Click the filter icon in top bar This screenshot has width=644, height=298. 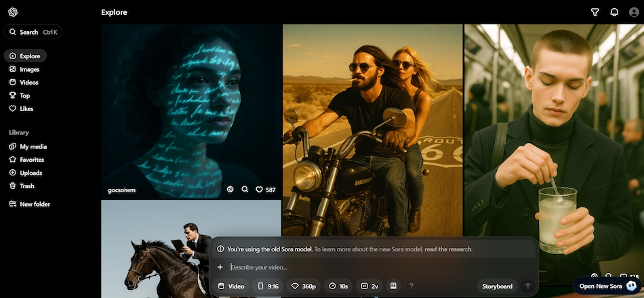tap(595, 12)
